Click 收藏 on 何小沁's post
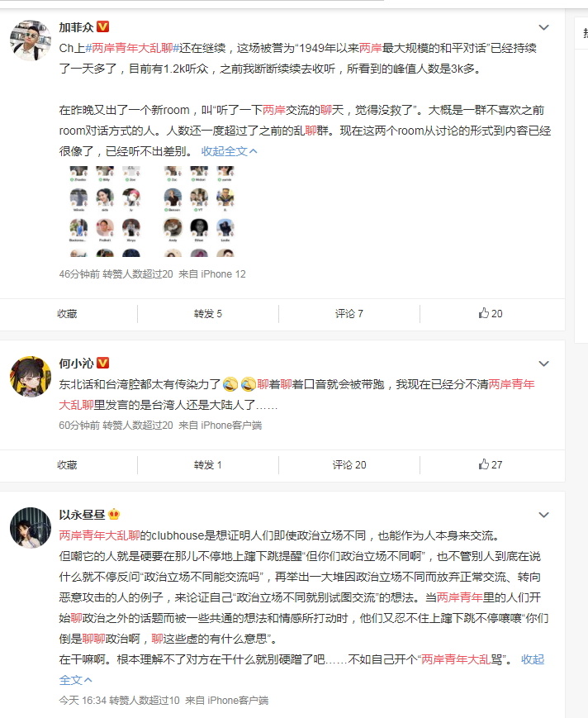Image resolution: width=588 pixels, height=718 pixels. point(67,465)
